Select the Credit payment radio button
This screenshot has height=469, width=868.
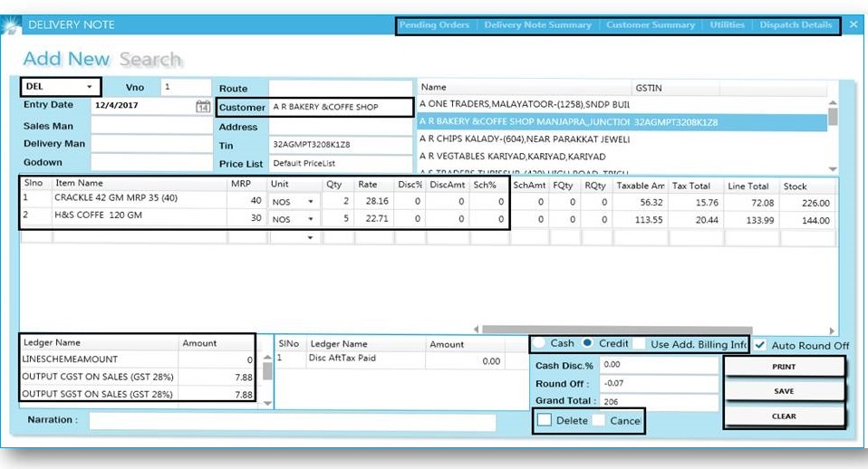coord(588,343)
